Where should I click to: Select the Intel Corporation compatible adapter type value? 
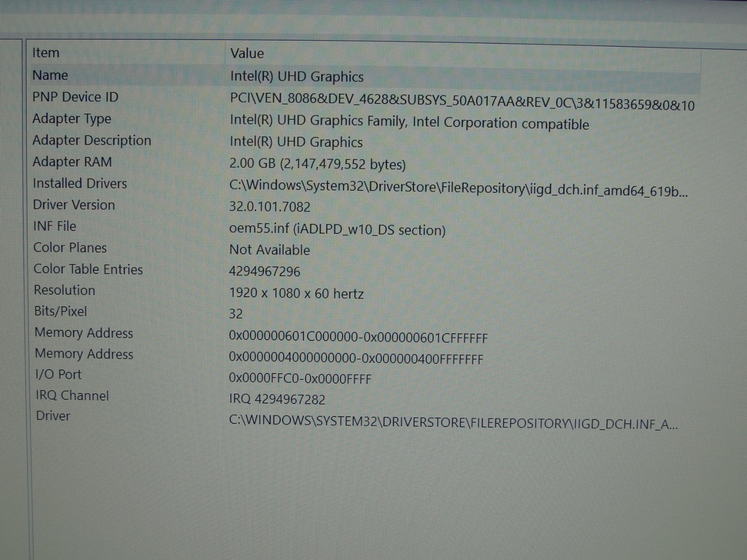(x=409, y=122)
